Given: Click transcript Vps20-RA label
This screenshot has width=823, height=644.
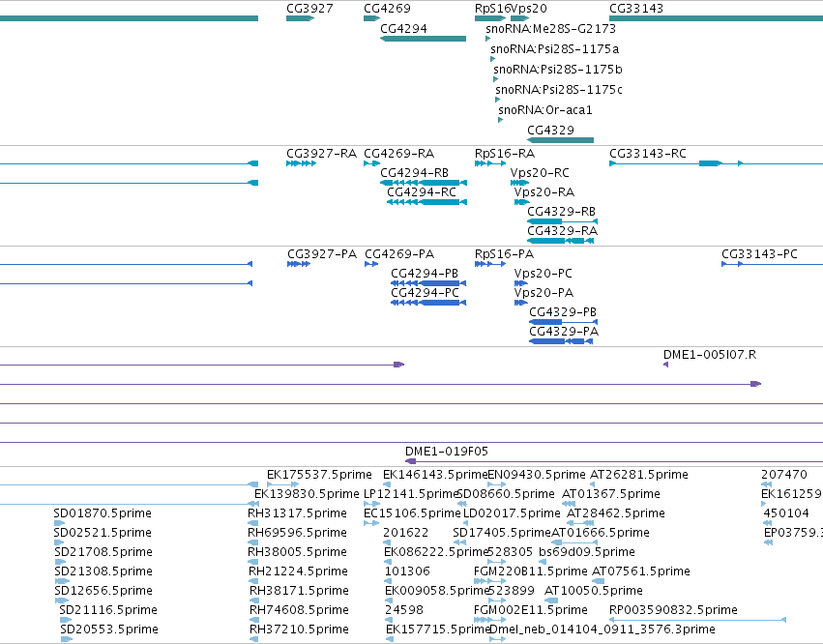Looking at the screenshot, I should tap(544, 192).
